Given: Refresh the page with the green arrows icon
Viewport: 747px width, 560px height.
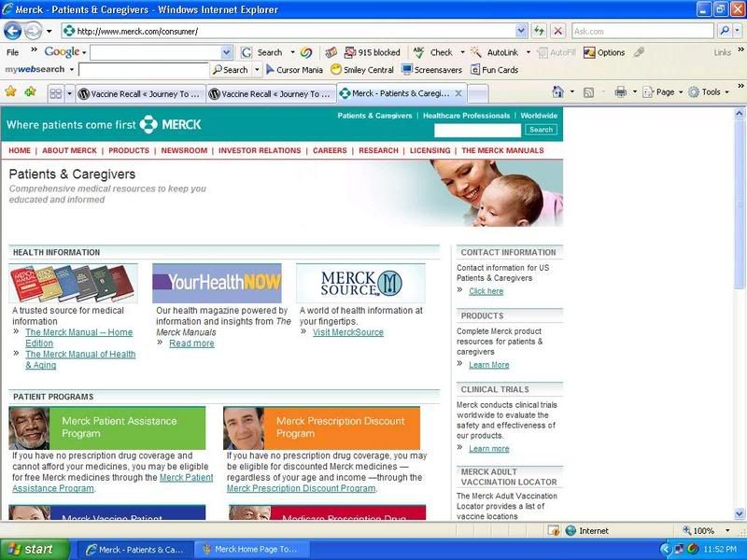Looking at the screenshot, I should pyautogui.click(x=540, y=32).
